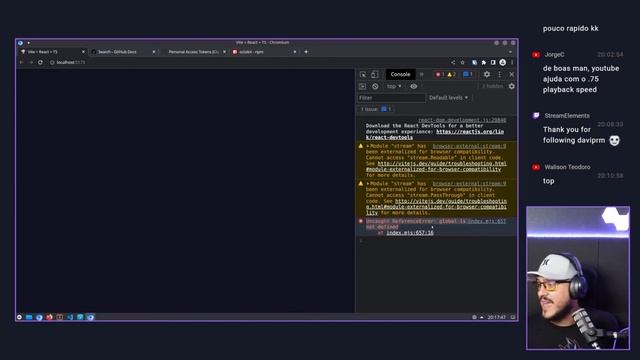Image resolution: width=640 pixels, height=360 pixels.
Task: Go back in browser history
Action: (x=21, y=62)
